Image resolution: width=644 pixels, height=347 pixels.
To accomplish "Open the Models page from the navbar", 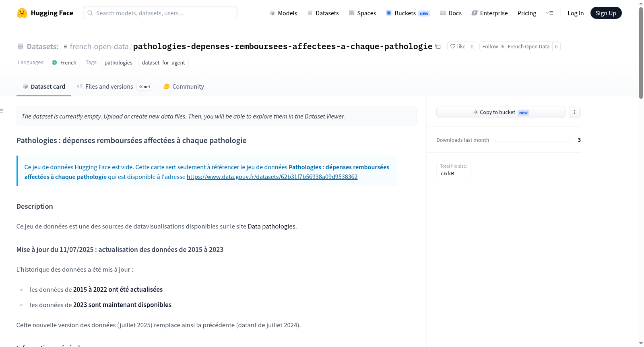I will (x=283, y=13).
